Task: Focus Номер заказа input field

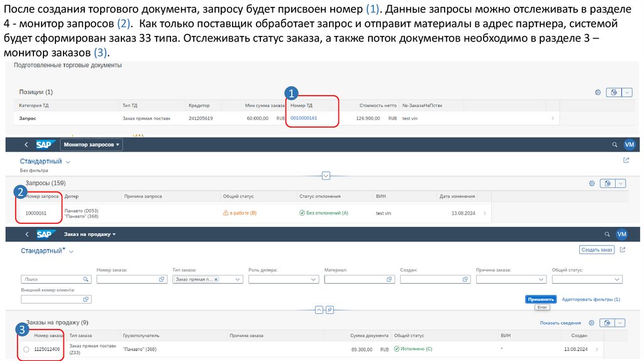Action: pyautogui.click(x=132, y=279)
